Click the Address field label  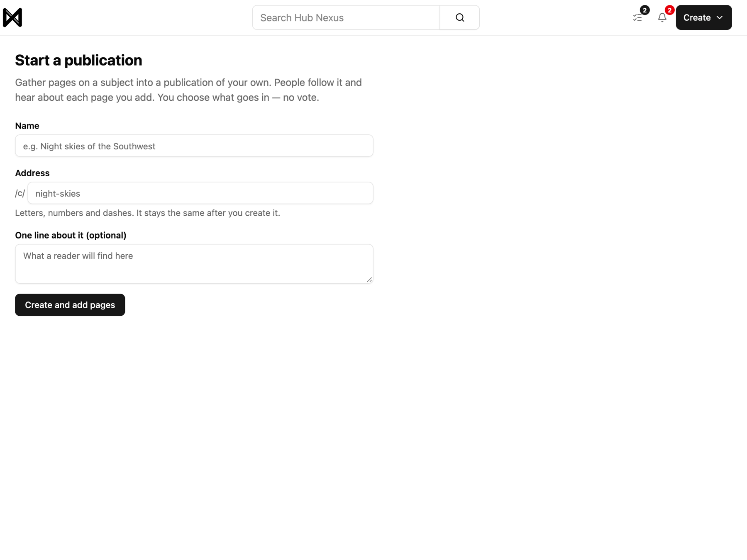pyautogui.click(x=32, y=173)
